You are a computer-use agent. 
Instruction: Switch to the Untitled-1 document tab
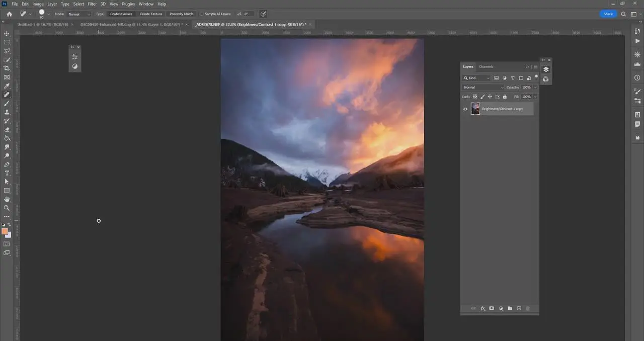point(42,24)
